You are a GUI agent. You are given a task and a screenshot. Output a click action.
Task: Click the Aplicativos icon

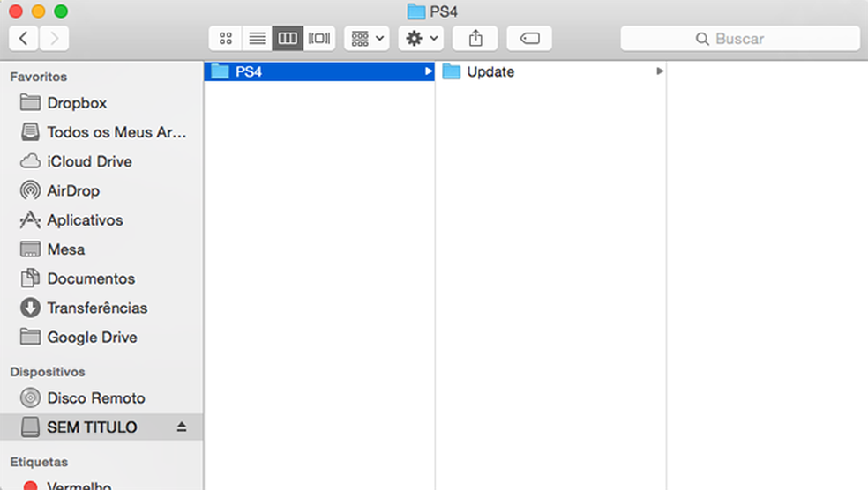coord(30,219)
